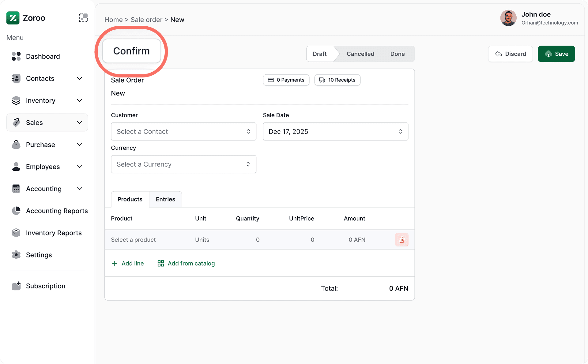The image size is (588, 364).
Task: Open Subscription from the sidebar
Action: click(x=45, y=286)
